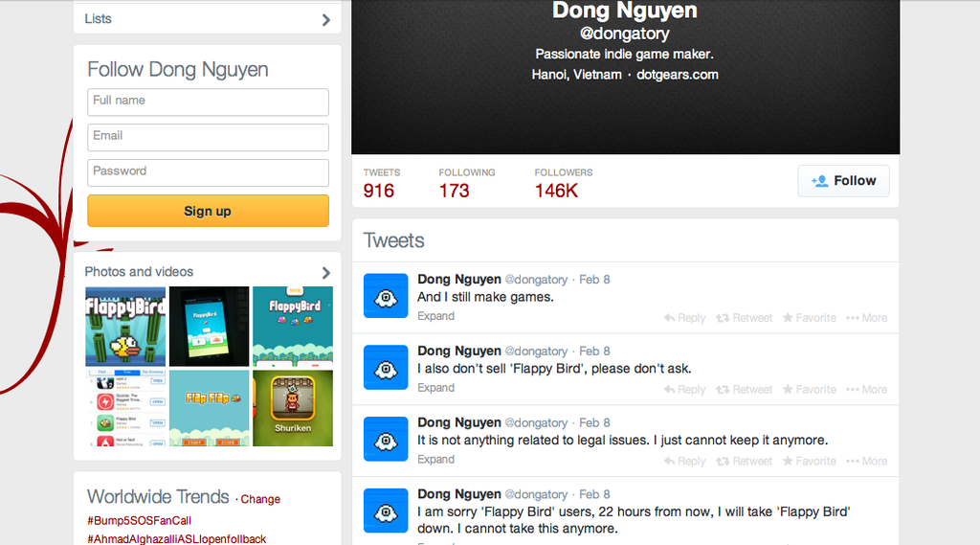
Task: Click the Full name input field
Action: click(208, 102)
